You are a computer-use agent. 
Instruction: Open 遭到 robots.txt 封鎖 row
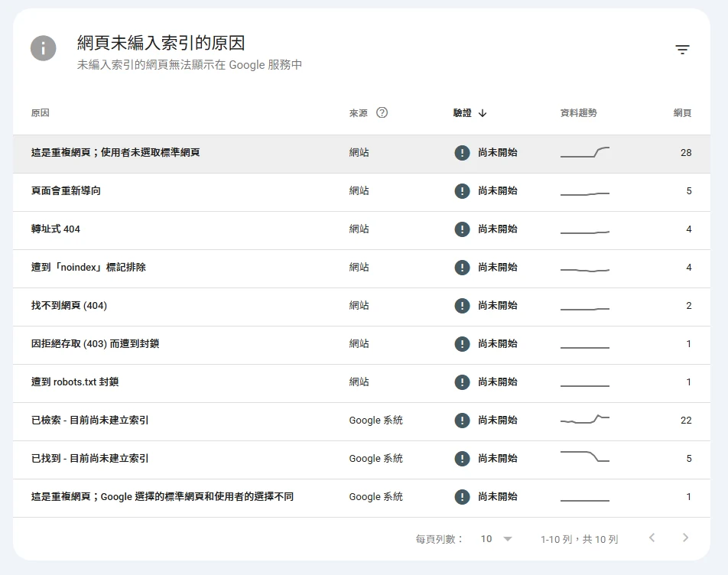pyautogui.click(x=362, y=383)
